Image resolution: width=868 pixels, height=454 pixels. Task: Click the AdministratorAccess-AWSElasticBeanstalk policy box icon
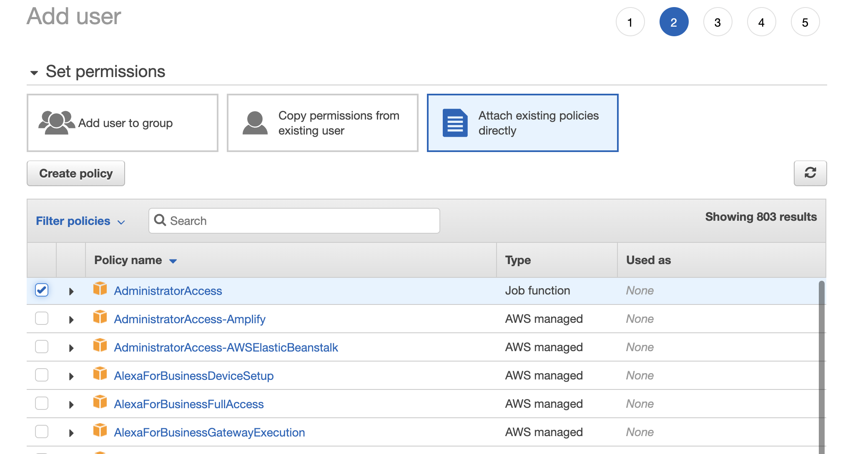tap(100, 345)
